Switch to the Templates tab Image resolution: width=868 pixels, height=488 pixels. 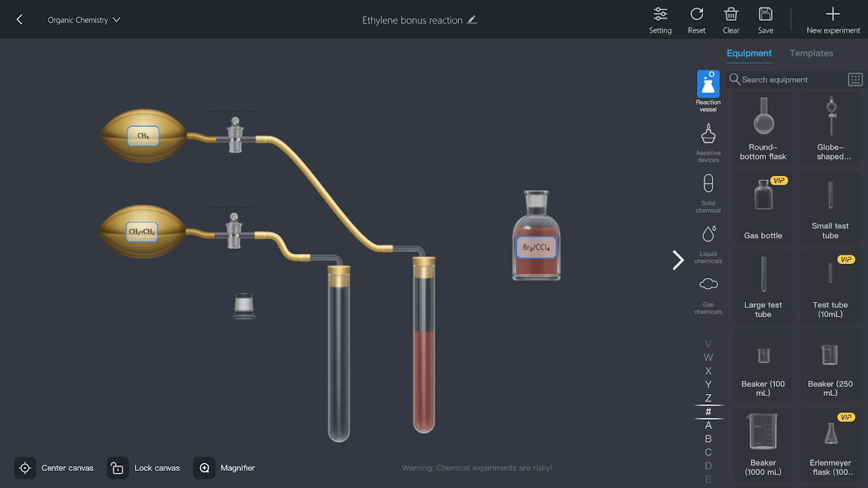tap(811, 53)
